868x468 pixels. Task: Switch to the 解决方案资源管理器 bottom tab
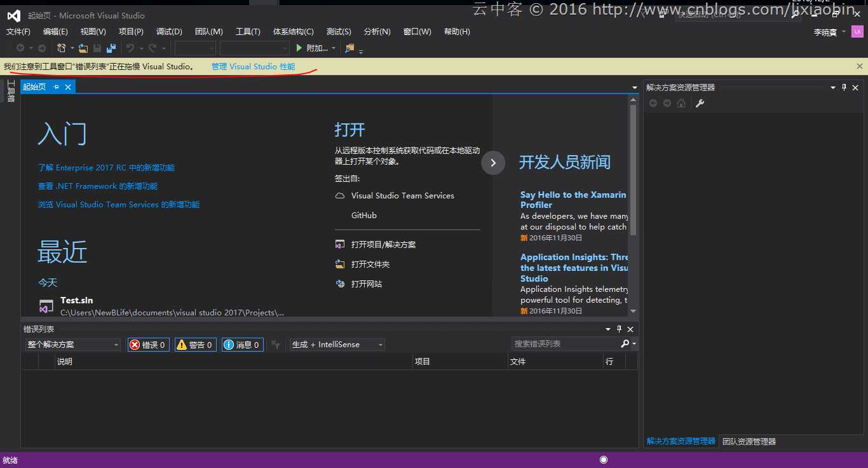pos(681,441)
